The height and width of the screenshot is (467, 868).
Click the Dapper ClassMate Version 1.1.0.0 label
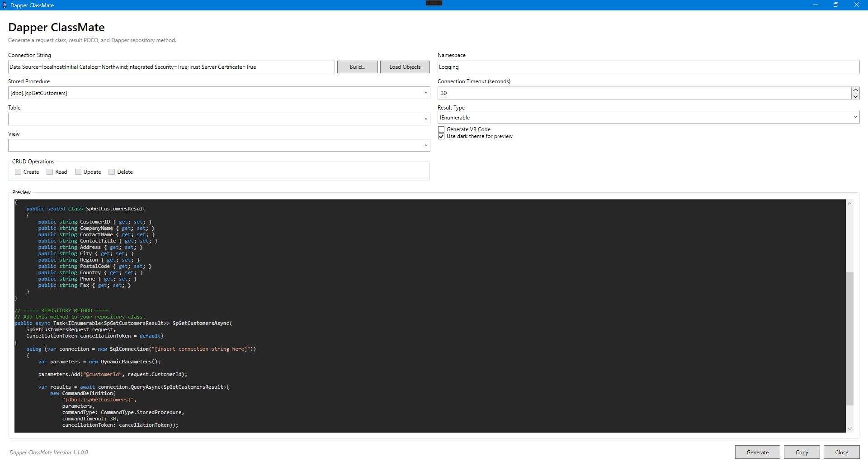pyautogui.click(x=49, y=453)
